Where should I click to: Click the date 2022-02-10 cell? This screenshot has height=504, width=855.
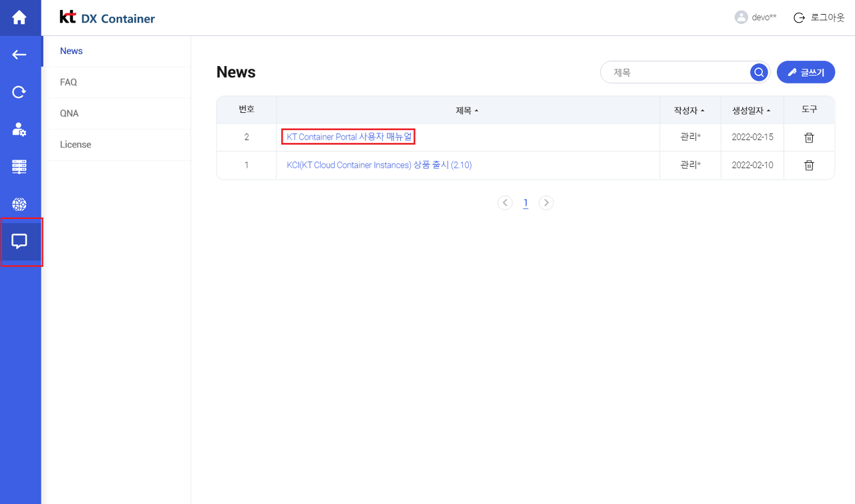pos(752,165)
